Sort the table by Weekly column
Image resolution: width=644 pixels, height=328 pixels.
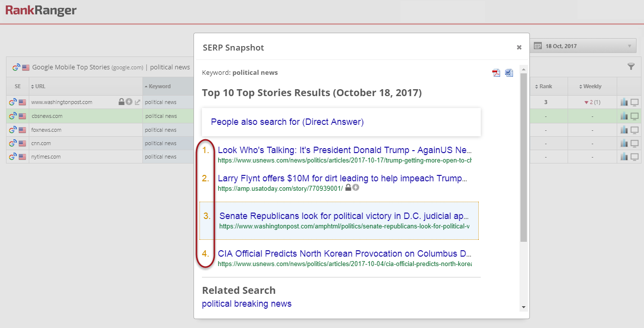pyautogui.click(x=592, y=86)
